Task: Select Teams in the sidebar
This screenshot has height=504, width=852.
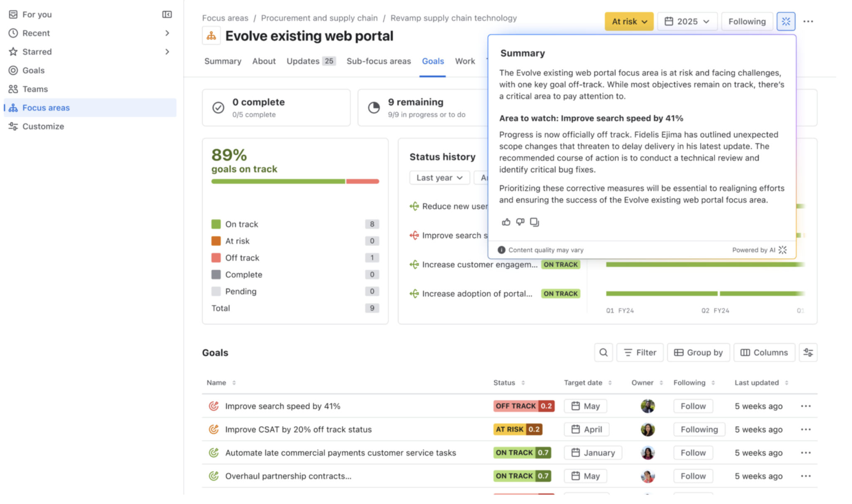Action: click(x=35, y=89)
